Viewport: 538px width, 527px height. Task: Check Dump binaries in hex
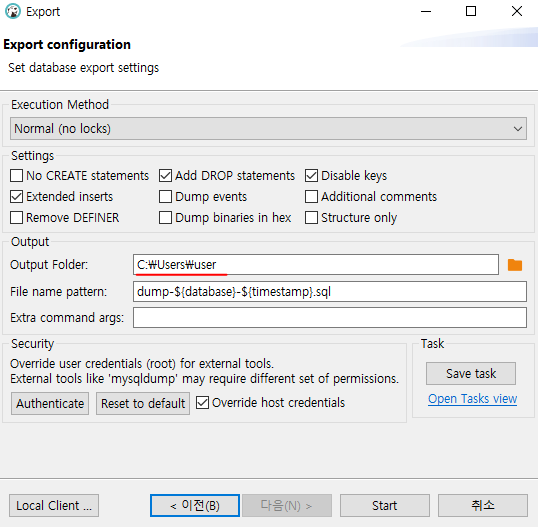pyautogui.click(x=165, y=218)
